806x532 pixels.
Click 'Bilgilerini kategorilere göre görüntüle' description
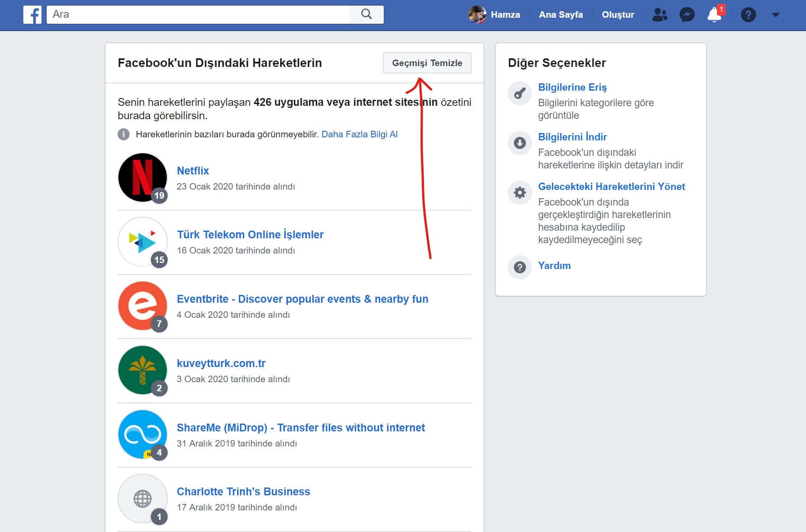pyautogui.click(x=596, y=109)
